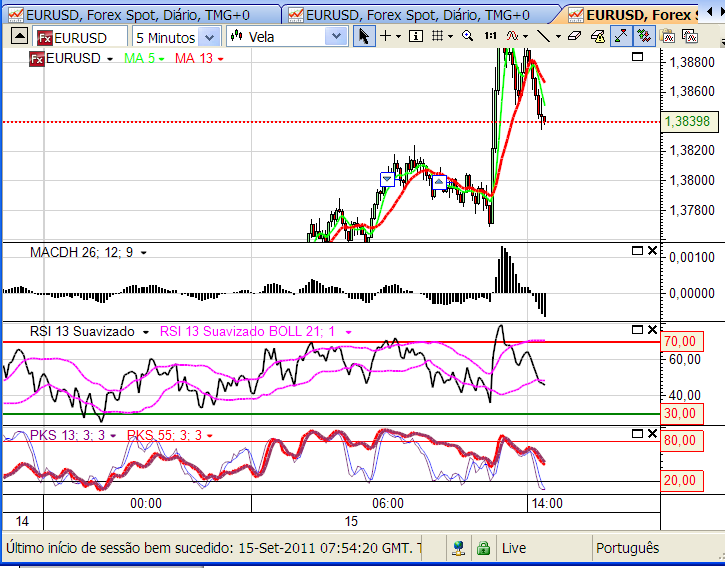Screen dimensions: 725x568
Task: Activate the zoom magnifier tool
Action: coord(467,36)
